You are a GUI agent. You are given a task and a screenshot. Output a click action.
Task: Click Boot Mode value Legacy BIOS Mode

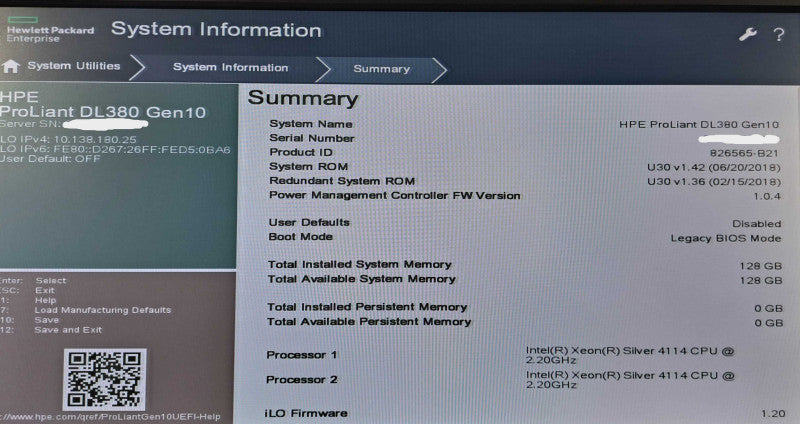(726, 238)
